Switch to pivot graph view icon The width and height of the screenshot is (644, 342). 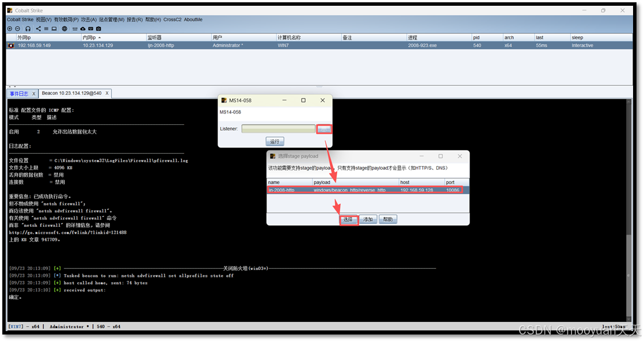click(38, 29)
